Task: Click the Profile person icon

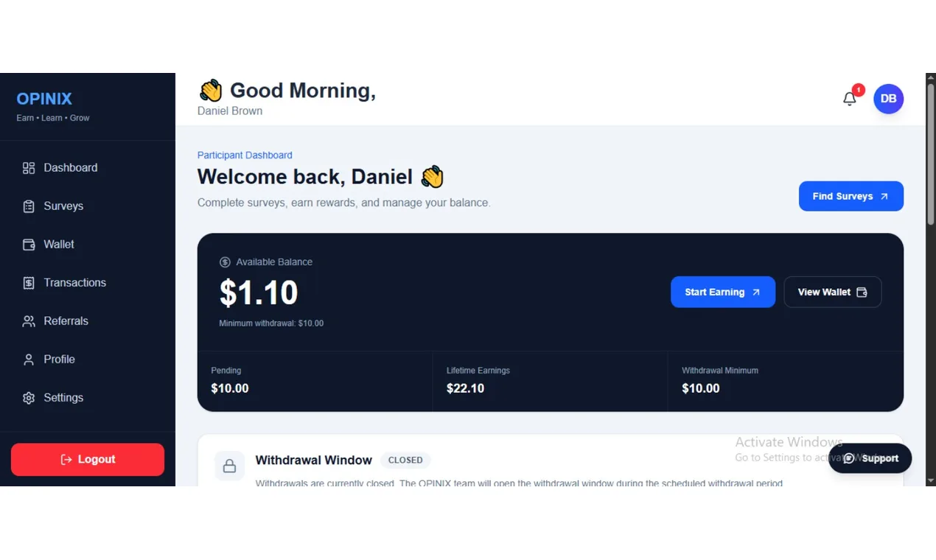Action: [29, 360]
